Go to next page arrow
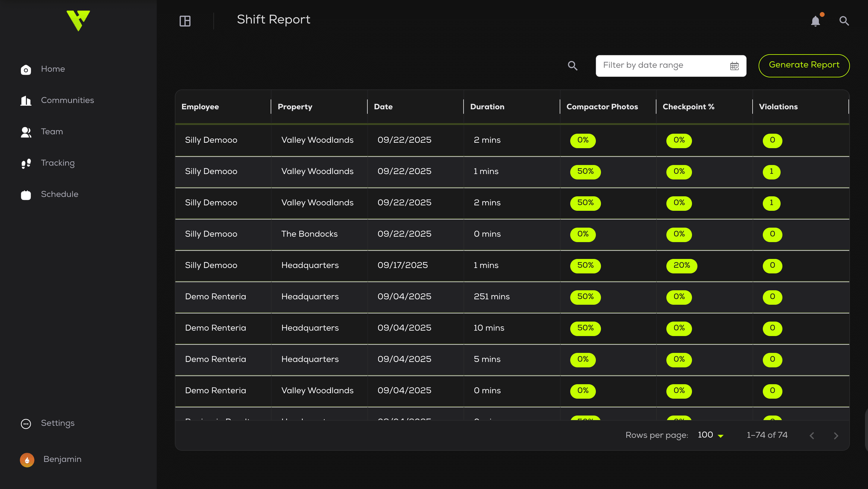 (836, 435)
